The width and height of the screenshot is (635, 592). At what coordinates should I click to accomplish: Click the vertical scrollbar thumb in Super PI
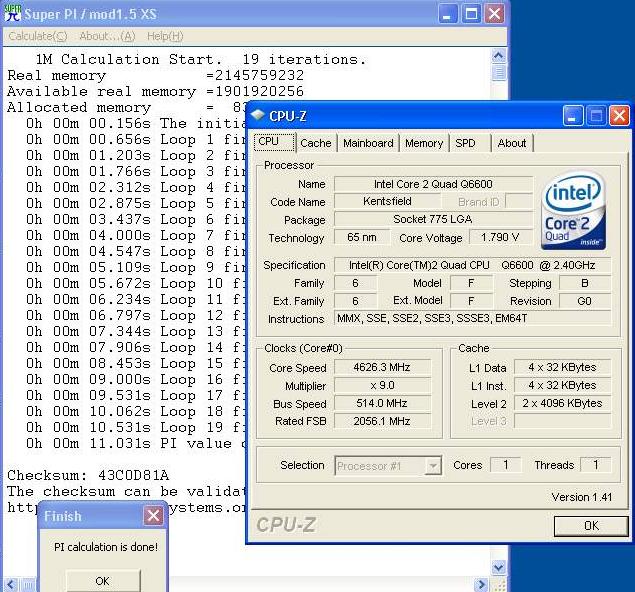pos(499,72)
